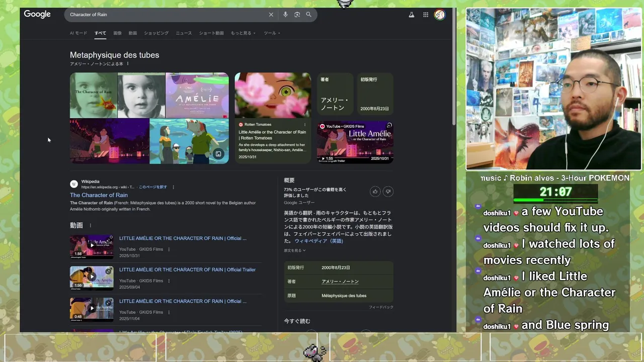This screenshot has width=644, height=362.
Task: Open the night lantern scene image
Action: click(x=109, y=141)
